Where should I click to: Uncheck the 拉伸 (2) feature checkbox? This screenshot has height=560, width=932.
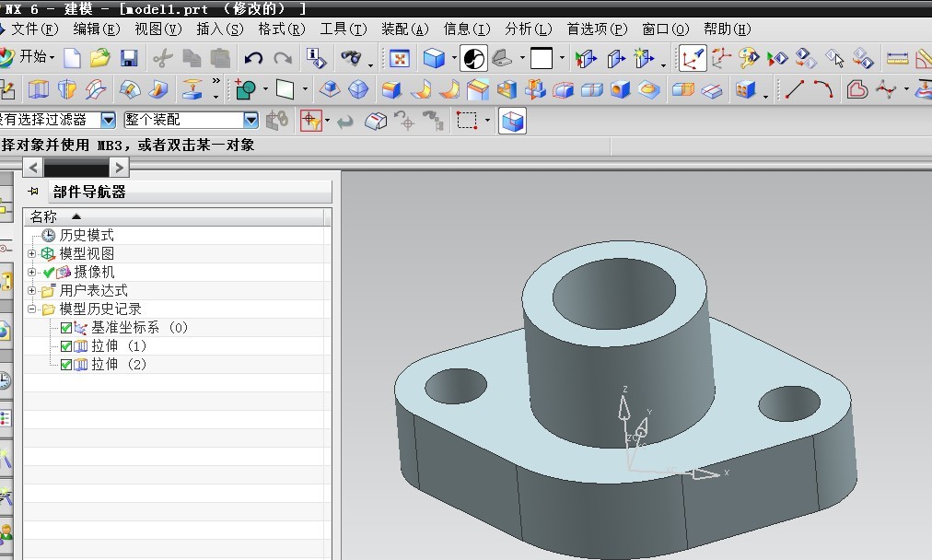click(x=66, y=365)
